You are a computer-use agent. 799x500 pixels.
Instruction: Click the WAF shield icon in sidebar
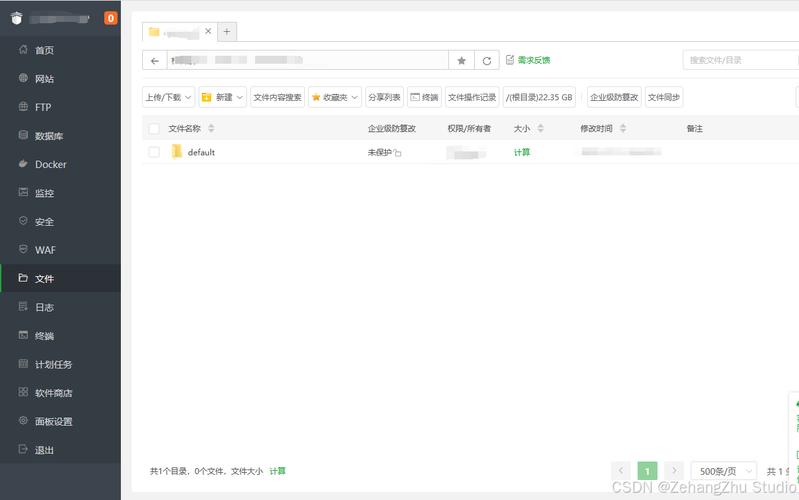pos(23,250)
